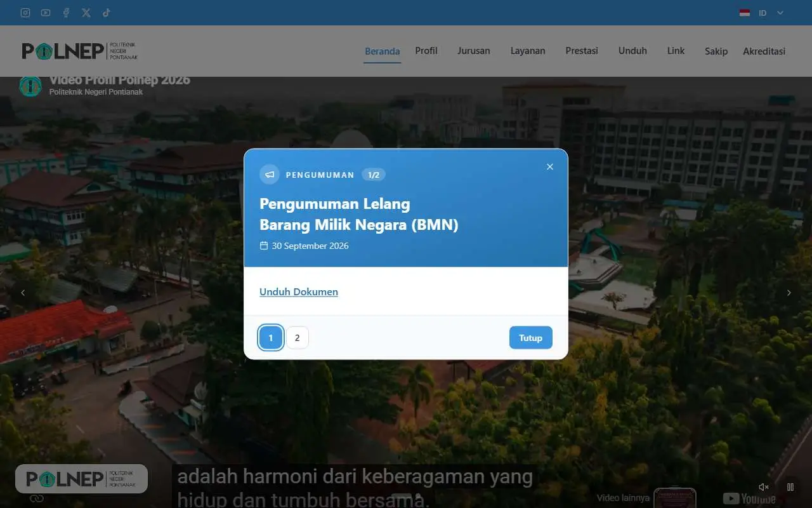Image resolution: width=812 pixels, height=508 pixels.
Task: Click the POLNEP logo in header
Action: click(79, 51)
